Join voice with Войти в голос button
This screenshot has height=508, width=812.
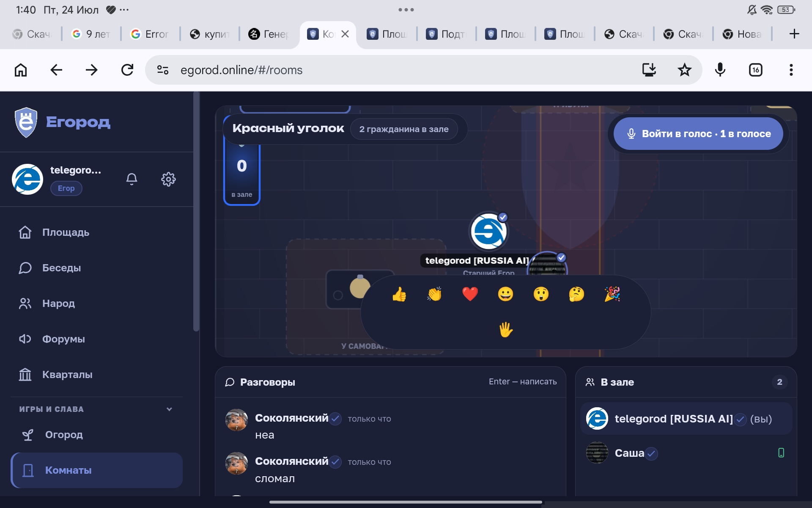tap(698, 134)
